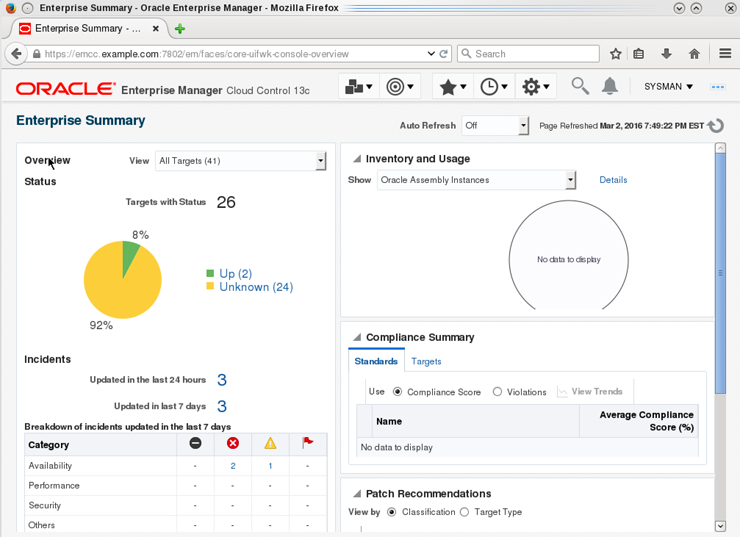
Task: Open the Setup gear menu
Action: 535,87
